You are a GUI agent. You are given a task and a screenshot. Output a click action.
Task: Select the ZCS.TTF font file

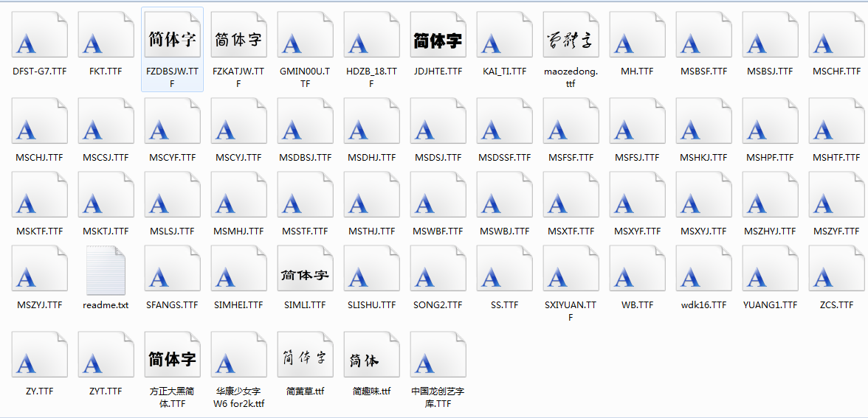click(x=836, y=273)
